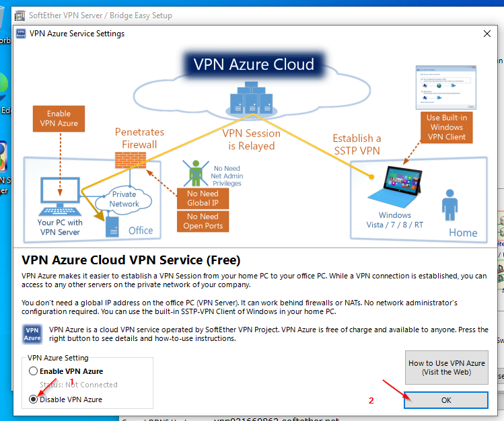Click the SoftEther Easy Setup window title icon
504x421 pixels.
20,15
